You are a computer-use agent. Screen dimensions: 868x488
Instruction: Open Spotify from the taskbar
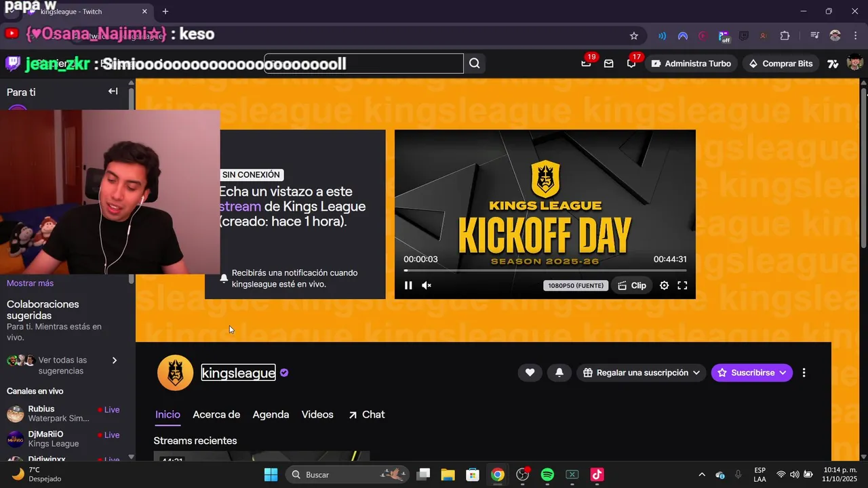[x=547, y=474]
